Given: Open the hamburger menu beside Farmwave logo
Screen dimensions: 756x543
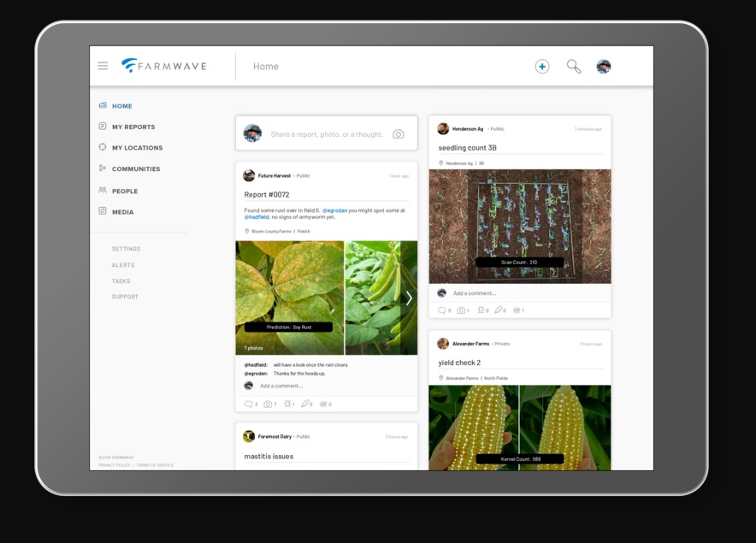Looking at the screenshot, I should tap(103, 66).
